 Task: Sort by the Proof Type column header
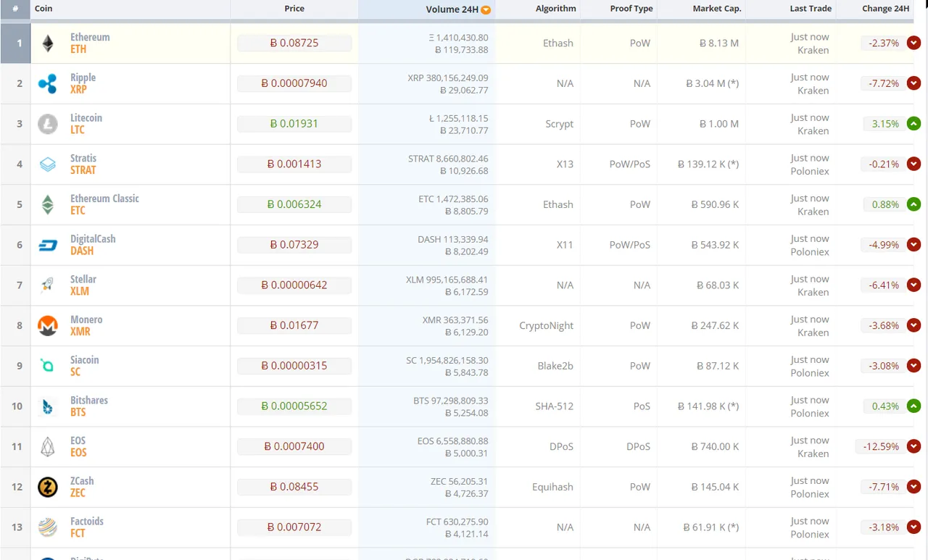click(x=631, y=9)
